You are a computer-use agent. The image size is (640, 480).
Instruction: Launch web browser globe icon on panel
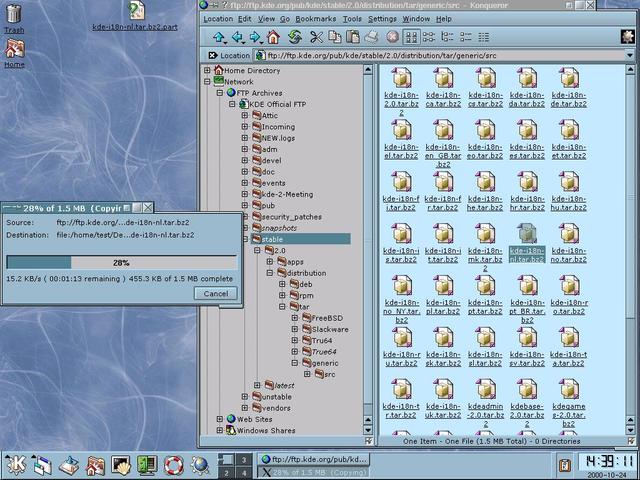click(x=200, y=465)
